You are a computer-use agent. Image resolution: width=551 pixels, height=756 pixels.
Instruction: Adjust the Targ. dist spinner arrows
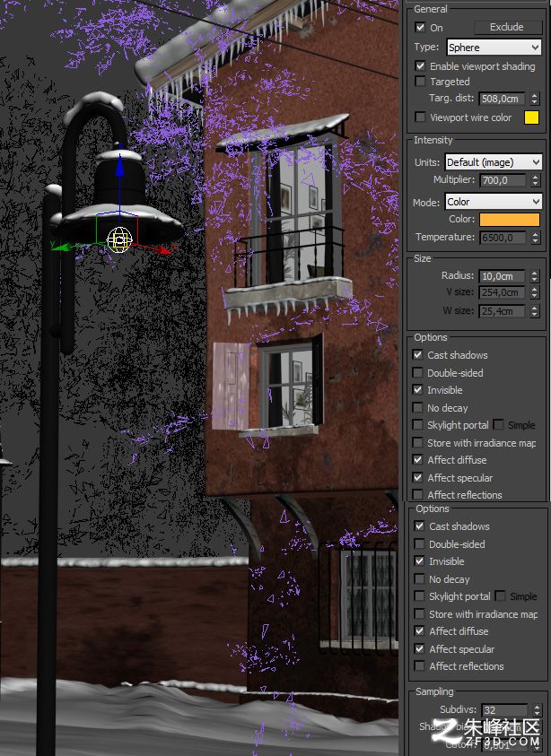click(534, 99)
